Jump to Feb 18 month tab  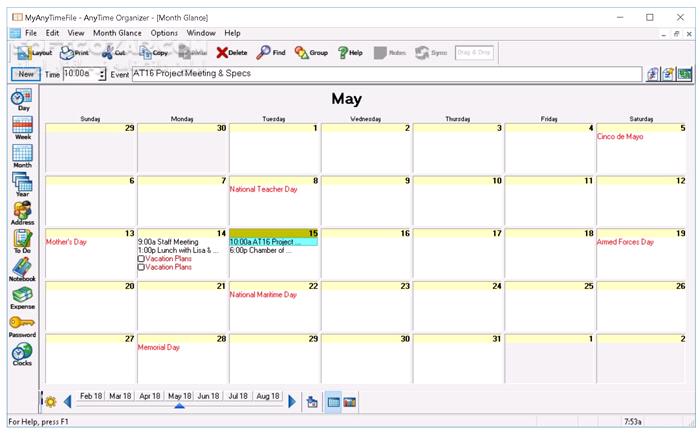point(91,396)
